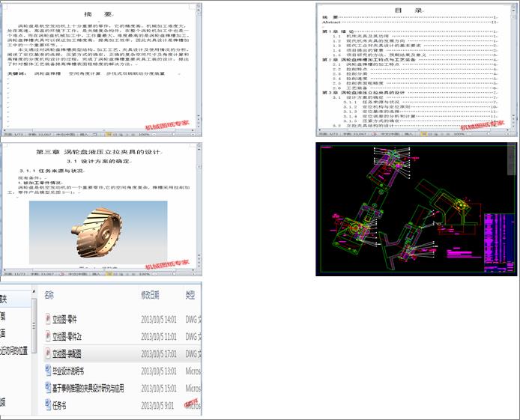
Task: Open the 3.1.5 压紧方式的确定 contents entry
Action: 420,121
